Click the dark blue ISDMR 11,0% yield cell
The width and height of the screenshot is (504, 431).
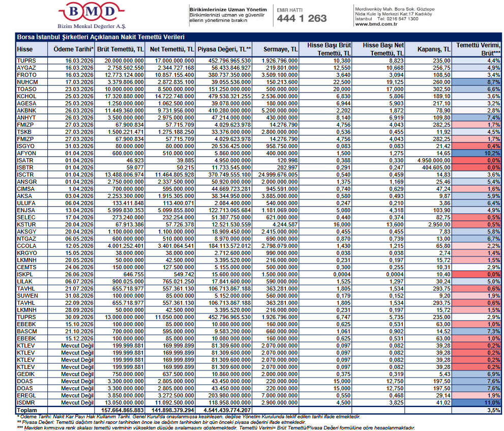pos(478,403)
